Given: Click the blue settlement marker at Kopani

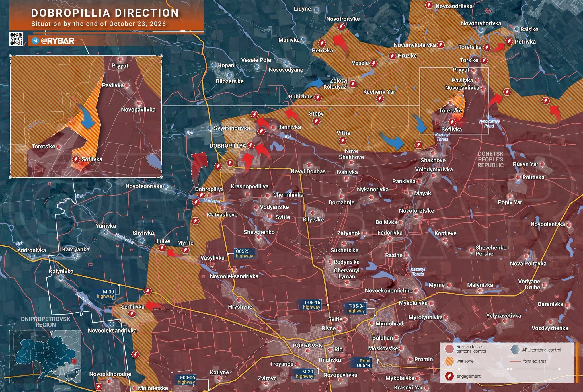Looking at the screenshot, I should (214, 65).
